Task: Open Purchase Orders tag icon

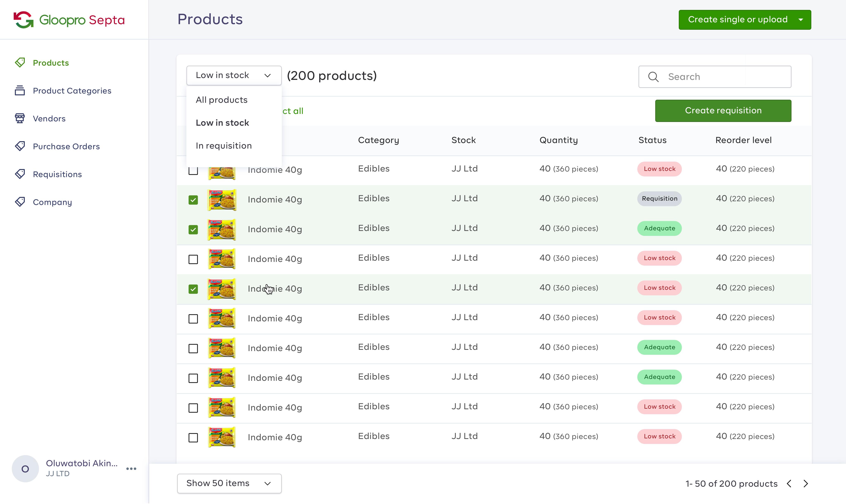Action: 20,146
